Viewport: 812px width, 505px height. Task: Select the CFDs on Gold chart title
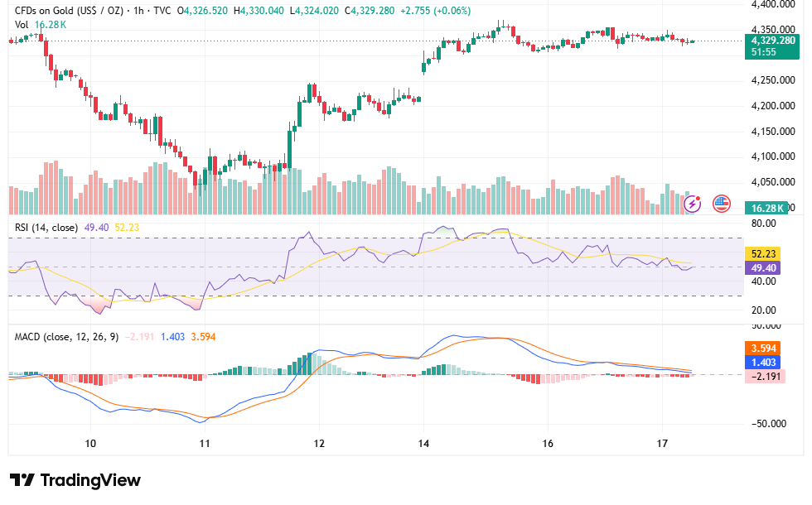68,10
